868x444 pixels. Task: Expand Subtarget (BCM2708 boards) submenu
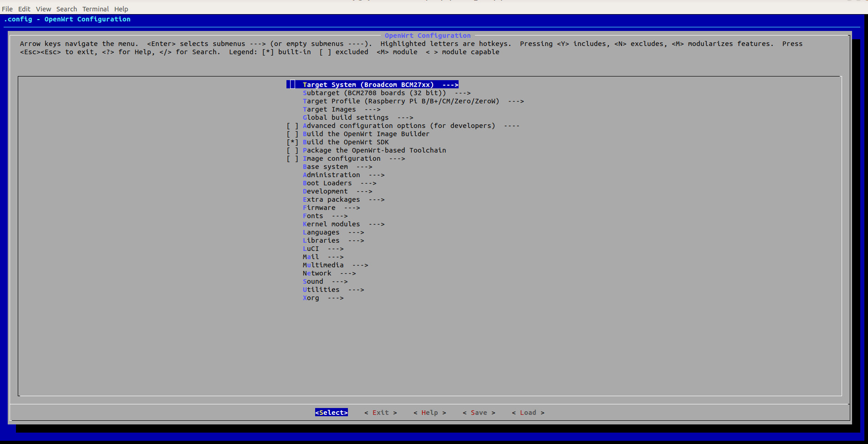387,93
